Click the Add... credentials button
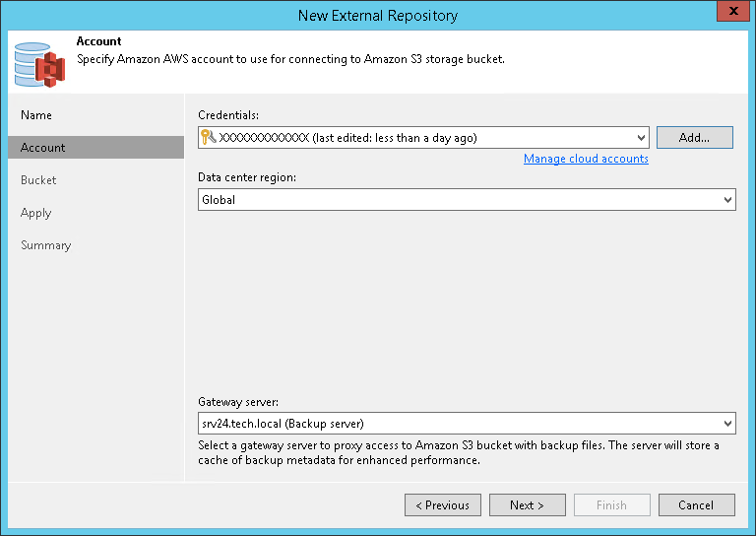 [694, 138]
